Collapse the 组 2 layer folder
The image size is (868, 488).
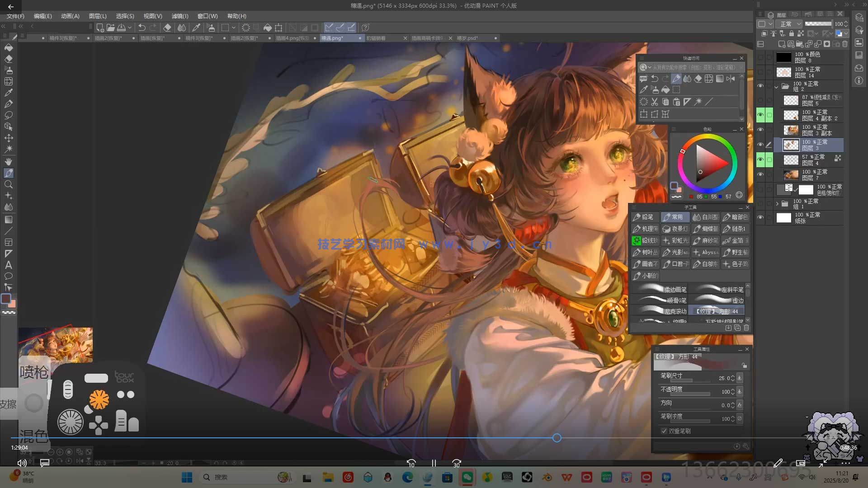(777, 86)
